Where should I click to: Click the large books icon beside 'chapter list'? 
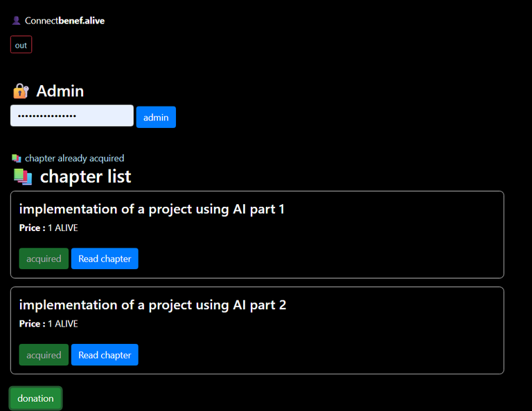point(23,177)
